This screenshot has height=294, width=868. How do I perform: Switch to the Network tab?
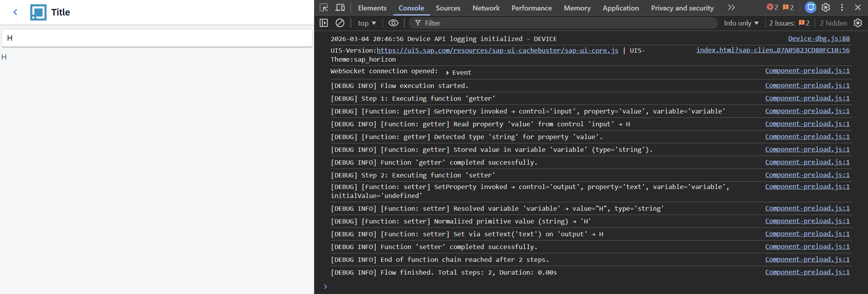486,8
